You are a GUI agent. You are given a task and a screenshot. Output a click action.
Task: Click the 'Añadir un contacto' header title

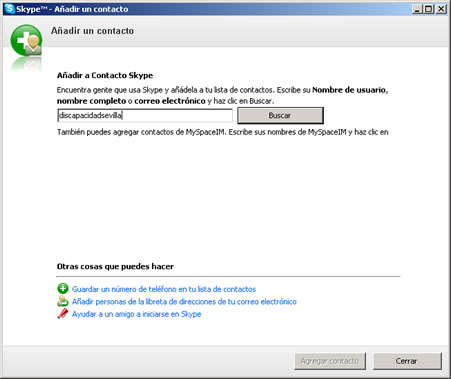(x=92, y=31)
